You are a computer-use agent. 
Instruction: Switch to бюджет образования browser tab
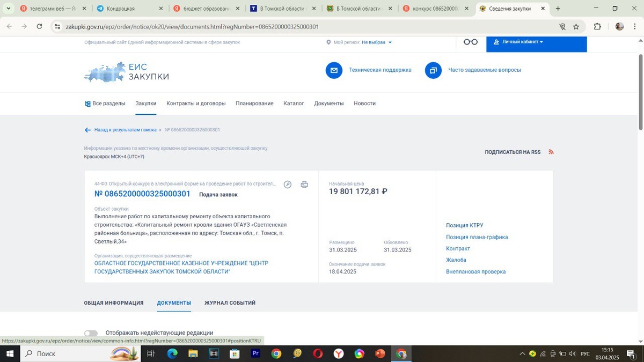coord(206,9)
